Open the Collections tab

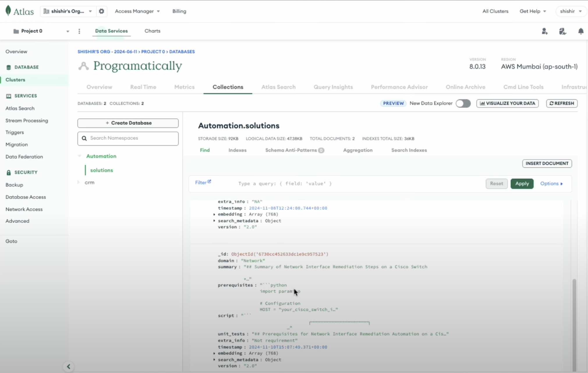(x=228, y=87)
